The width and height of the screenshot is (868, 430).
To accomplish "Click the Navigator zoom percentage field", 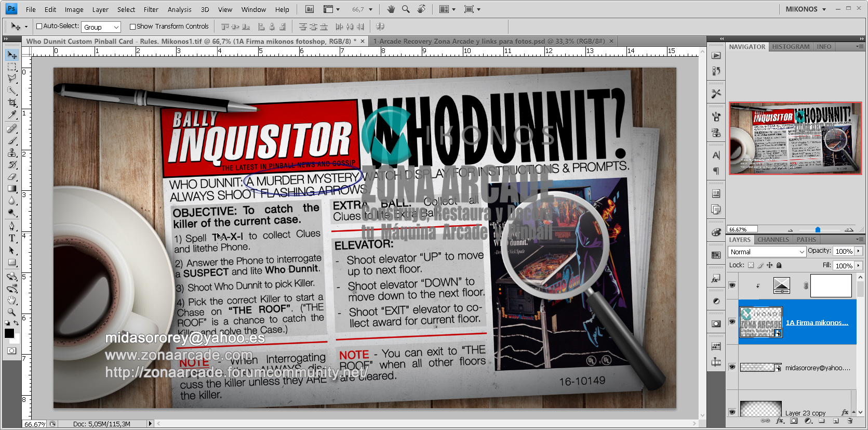I will (x=742, y=229).
